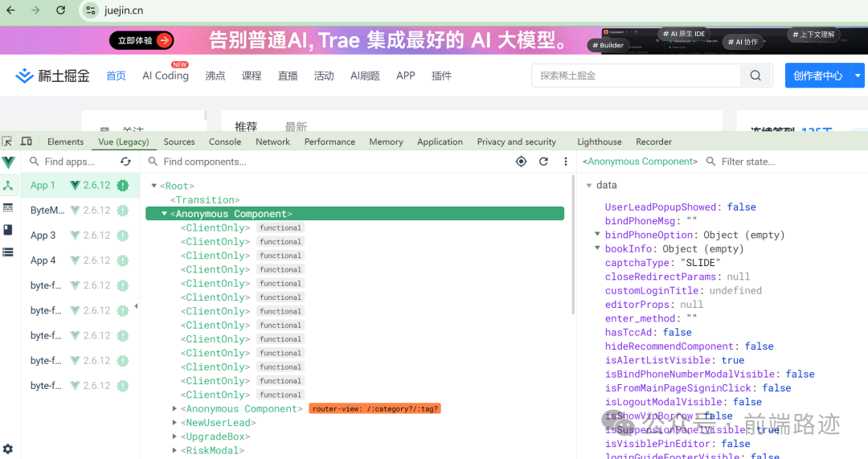Toggle the device toolbar icon in DevTools
868x459 pixels.
pyautogui.click(x=26, y=141)
